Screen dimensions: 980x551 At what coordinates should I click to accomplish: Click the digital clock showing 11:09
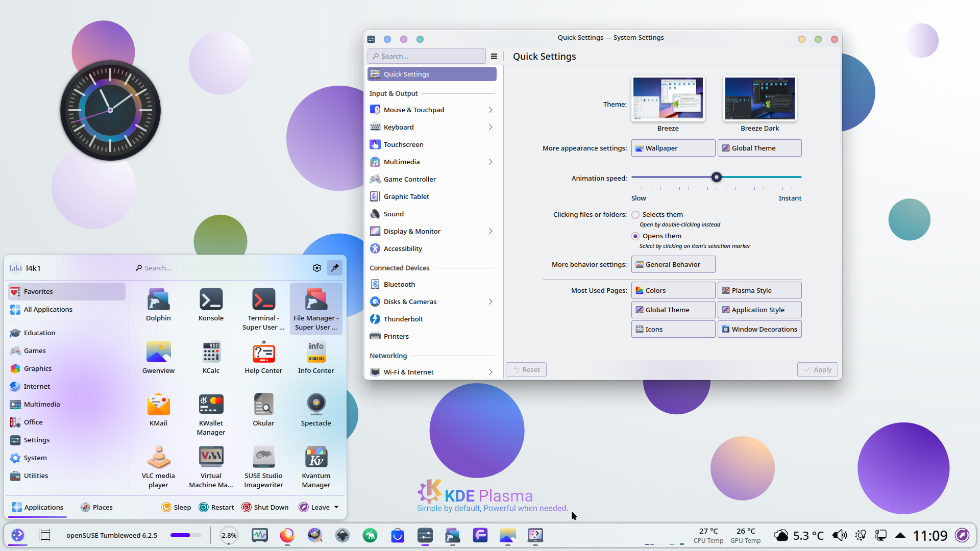tap(930, 535)
